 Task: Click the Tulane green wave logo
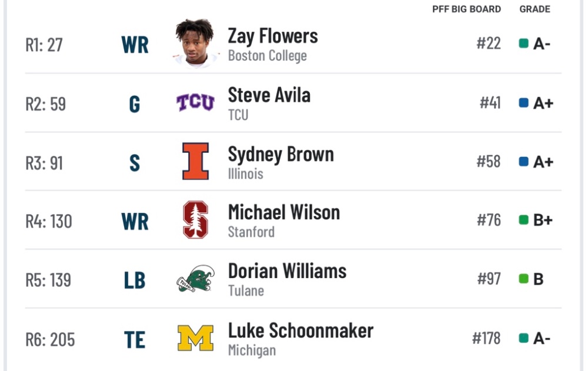tap(195, 279)
